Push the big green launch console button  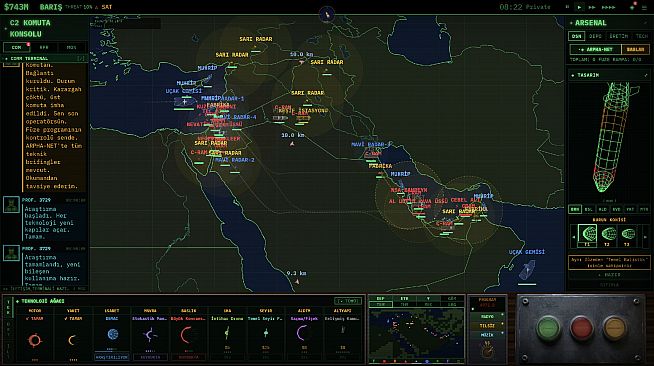548,328
